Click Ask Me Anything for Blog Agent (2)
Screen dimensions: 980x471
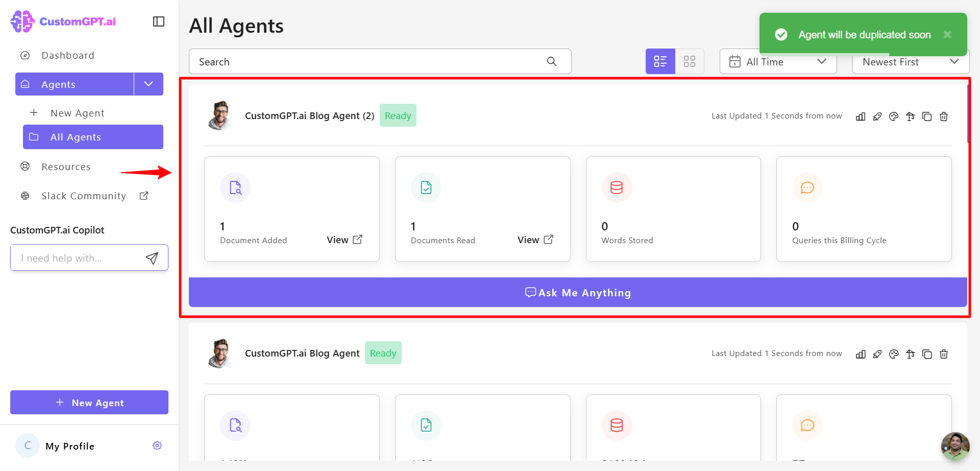coord(578,292)
